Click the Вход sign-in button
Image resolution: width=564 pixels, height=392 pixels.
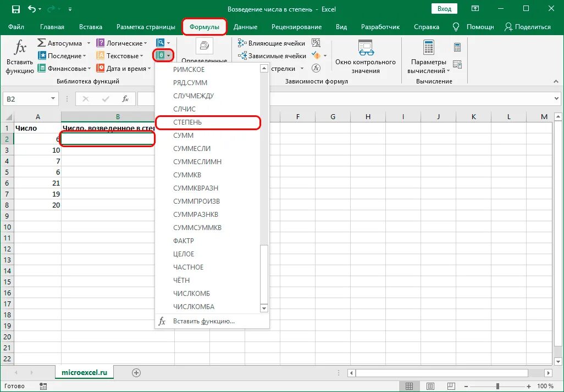[444, 9]
